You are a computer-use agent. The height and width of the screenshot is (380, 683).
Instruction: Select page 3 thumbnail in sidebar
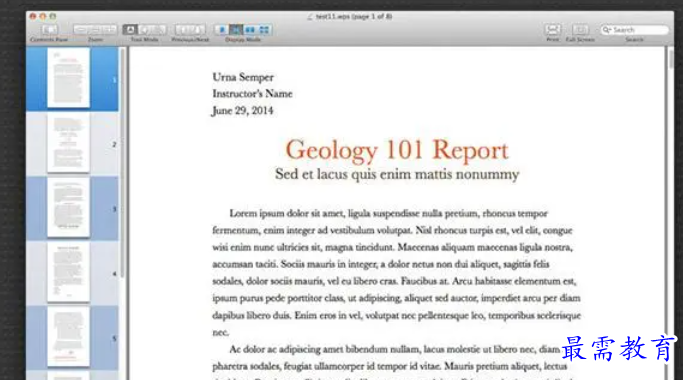pyautogui.click(x=68, y=207)
